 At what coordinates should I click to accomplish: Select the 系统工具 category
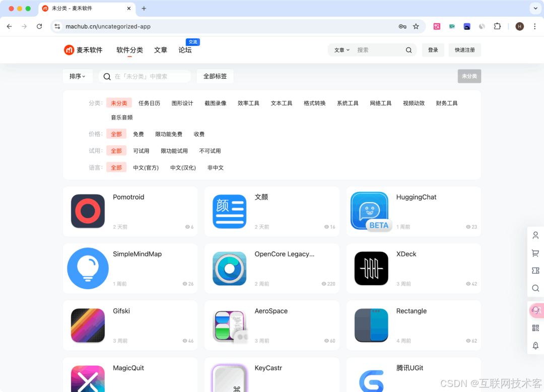348,103
